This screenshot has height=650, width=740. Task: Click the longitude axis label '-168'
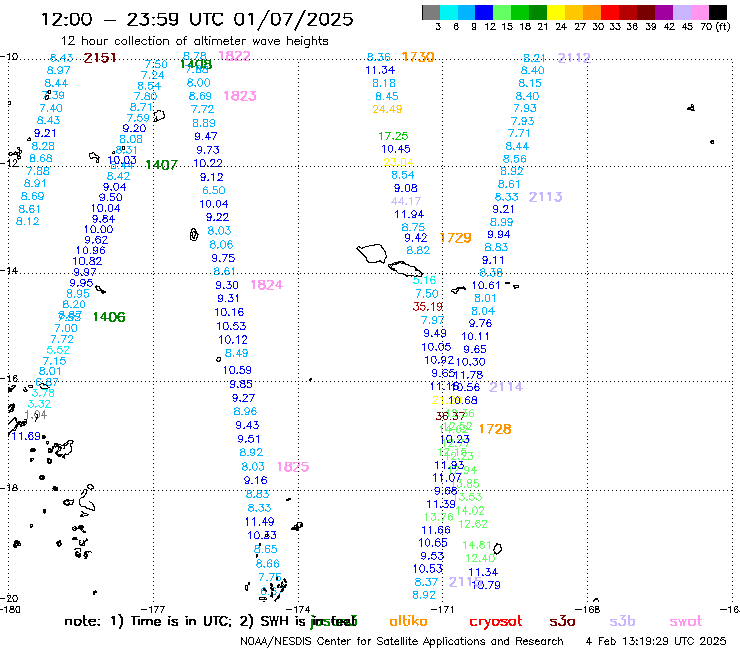point(589,609)
